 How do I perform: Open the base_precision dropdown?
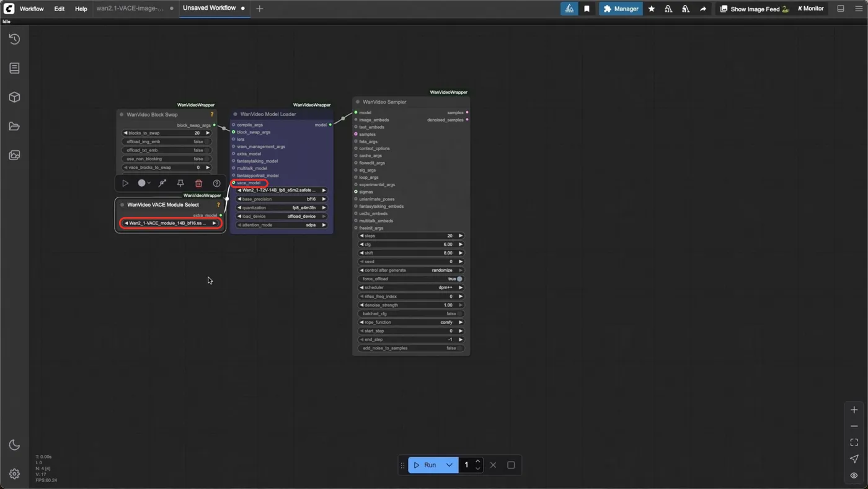[281, 199]
